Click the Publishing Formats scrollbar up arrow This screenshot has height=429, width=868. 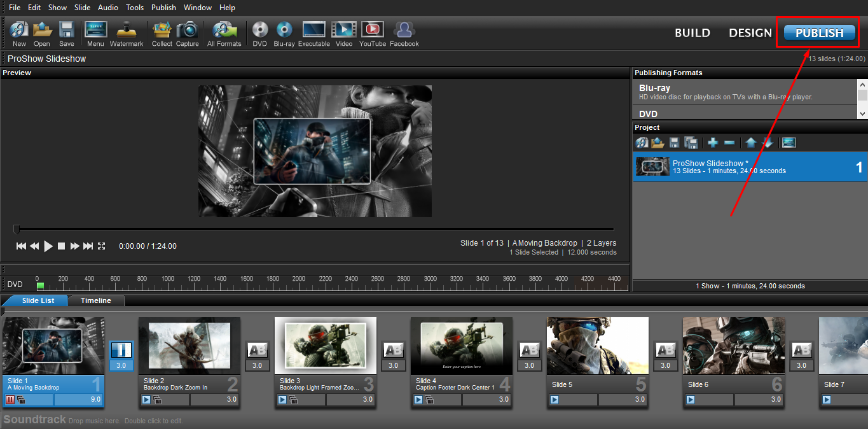862,83
